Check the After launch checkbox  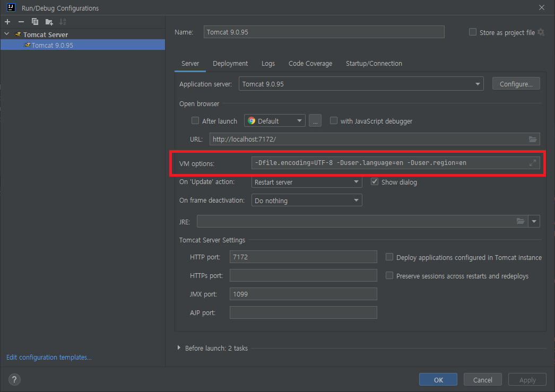(195, 120)
